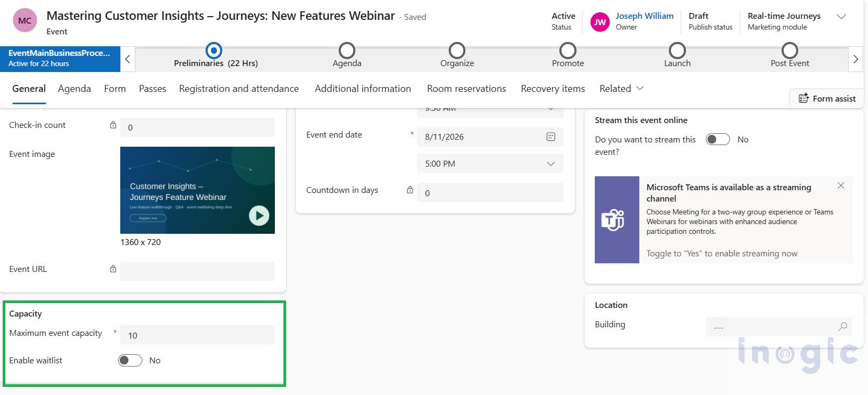Open Room reservations tab
The image size is (868, 395).
(x=466, y=89)
